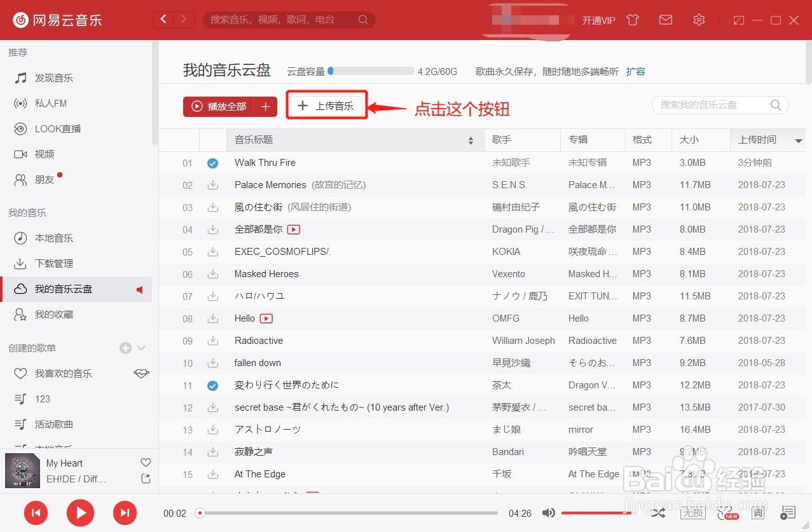Skip to next track
812x532 pixels.
[x=125, y=513]
